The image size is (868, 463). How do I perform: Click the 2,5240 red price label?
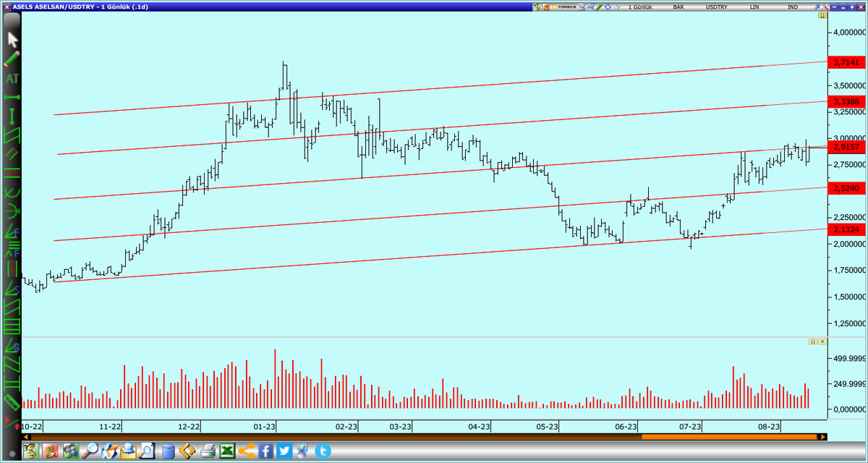pyautogui.click(x=846, y=188)
